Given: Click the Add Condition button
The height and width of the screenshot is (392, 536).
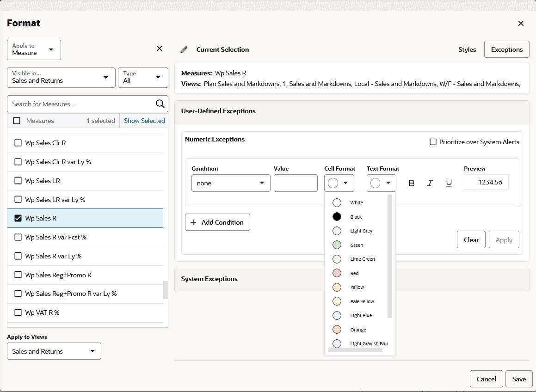Looking at the screenshot, I should click(x=217, y=222).
